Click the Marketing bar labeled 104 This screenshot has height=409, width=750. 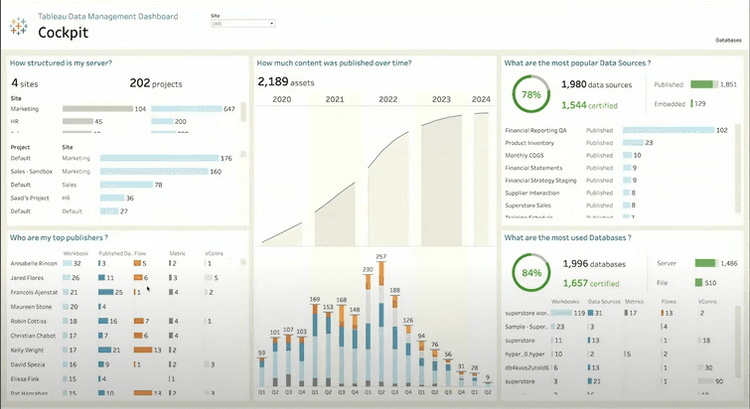point(98,109)
